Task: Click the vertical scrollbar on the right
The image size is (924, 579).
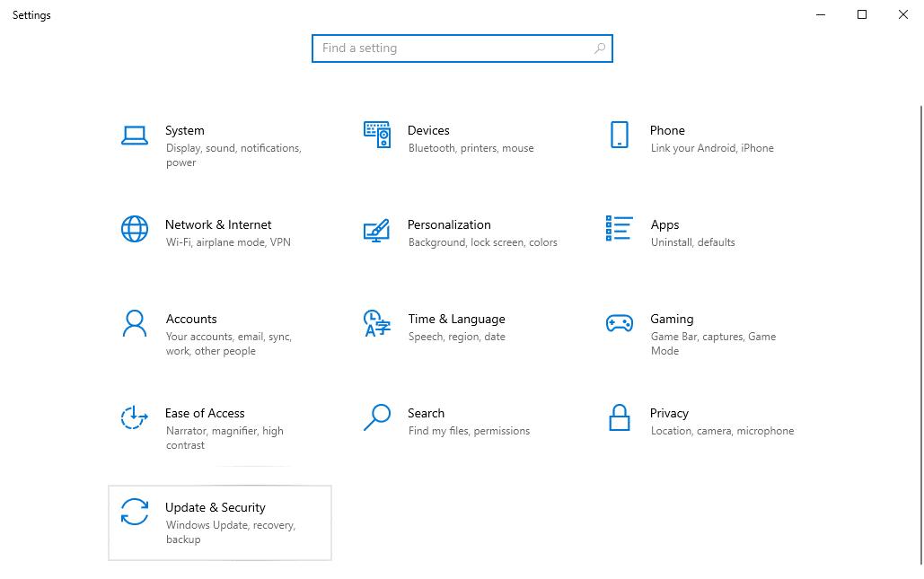Action: [919, 332]
